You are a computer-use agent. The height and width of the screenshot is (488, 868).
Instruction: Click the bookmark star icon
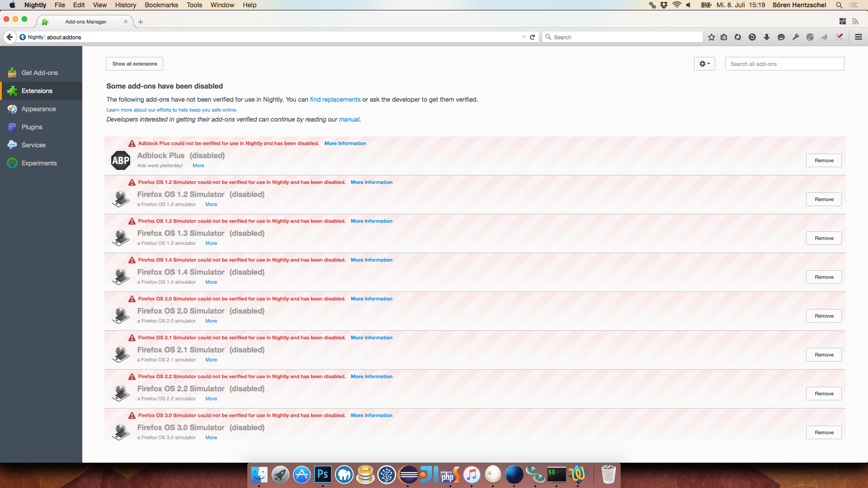pyautogui.click(x=712, y=37)
